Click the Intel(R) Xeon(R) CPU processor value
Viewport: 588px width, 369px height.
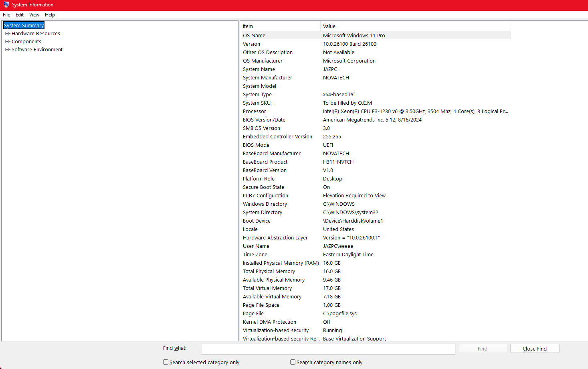[416, 111]
